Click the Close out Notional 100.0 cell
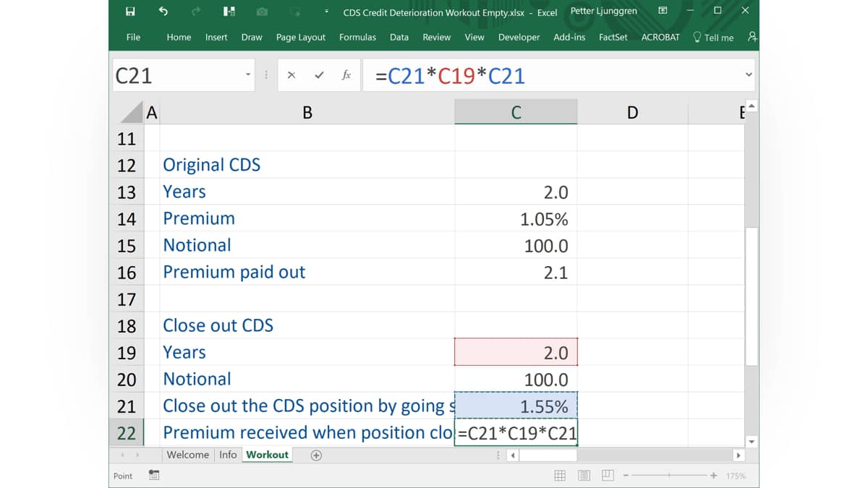The width and height of the screenshot is (868, 488). coord(516,379)
